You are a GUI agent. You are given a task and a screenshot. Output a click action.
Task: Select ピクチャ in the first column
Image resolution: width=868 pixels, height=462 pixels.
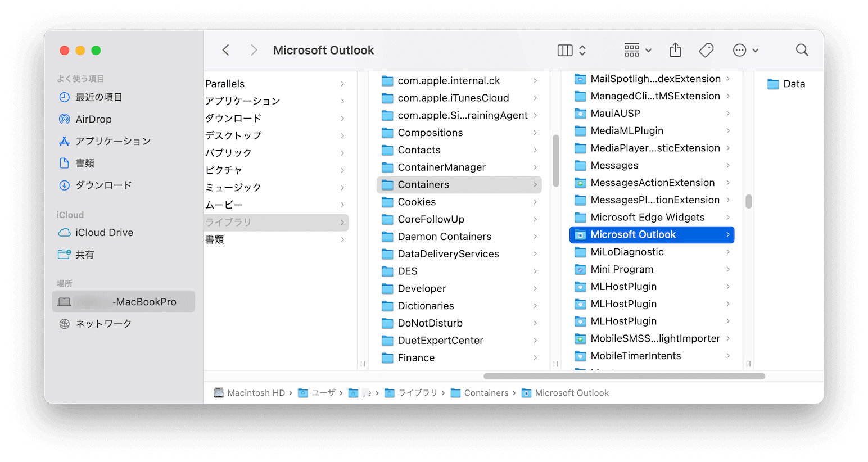point(276,170)
